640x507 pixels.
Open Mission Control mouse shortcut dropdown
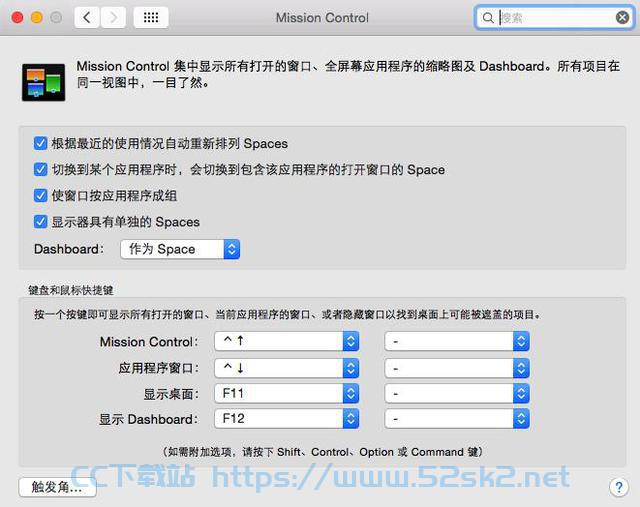coord(457,341)
